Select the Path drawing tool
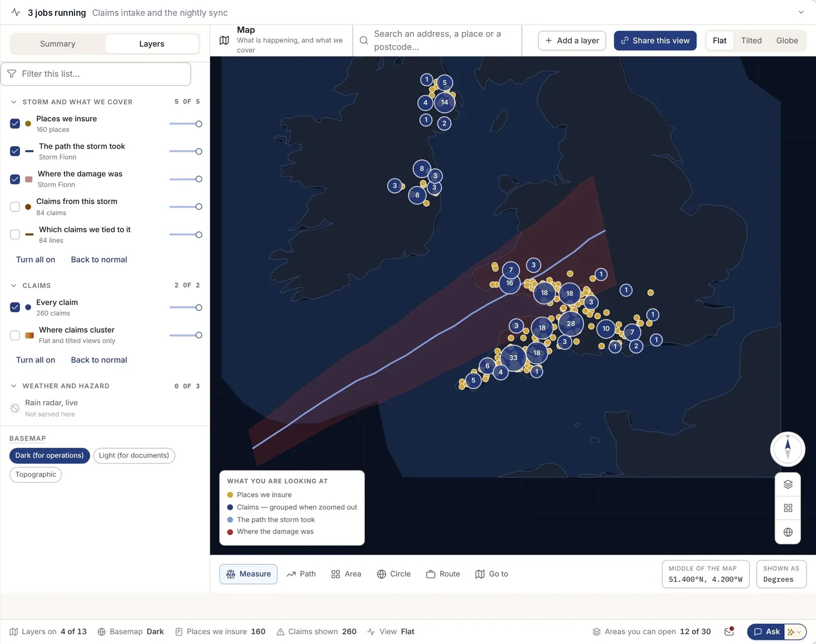Viewport: 816px width, 644px height. 301,574
